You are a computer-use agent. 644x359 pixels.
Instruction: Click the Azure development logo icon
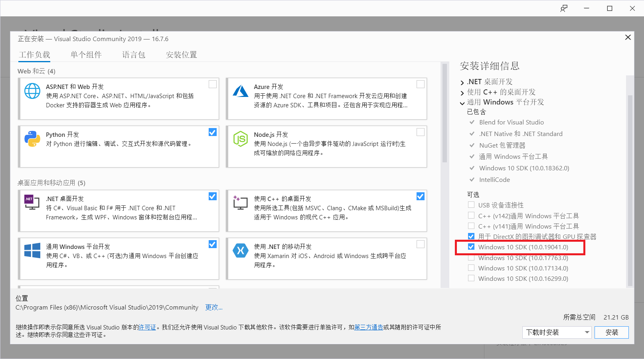point(241,91)
